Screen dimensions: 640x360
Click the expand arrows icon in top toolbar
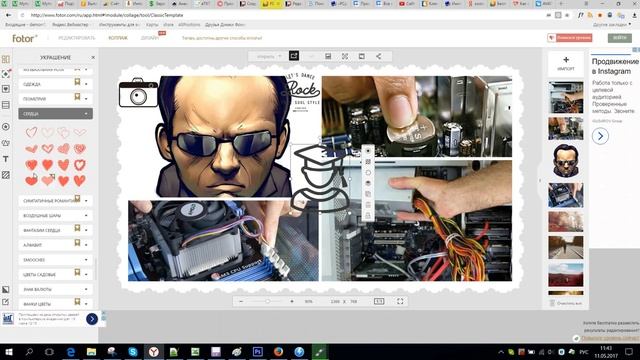[345, 56]
